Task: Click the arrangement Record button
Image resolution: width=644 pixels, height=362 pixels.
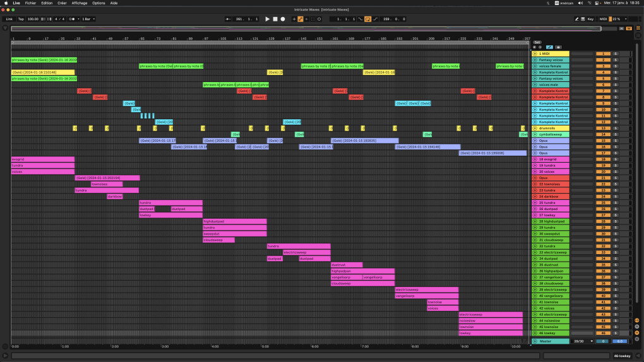Action: [x=283, y=19]
